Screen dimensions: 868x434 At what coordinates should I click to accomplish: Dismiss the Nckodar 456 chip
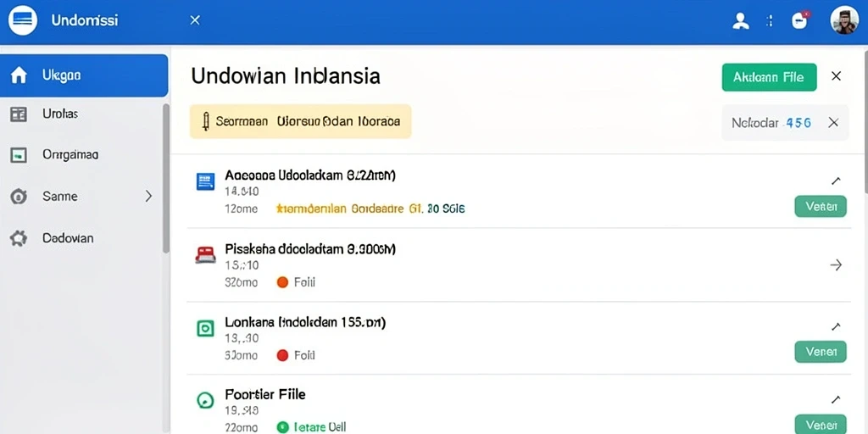(x=833, y=123)
